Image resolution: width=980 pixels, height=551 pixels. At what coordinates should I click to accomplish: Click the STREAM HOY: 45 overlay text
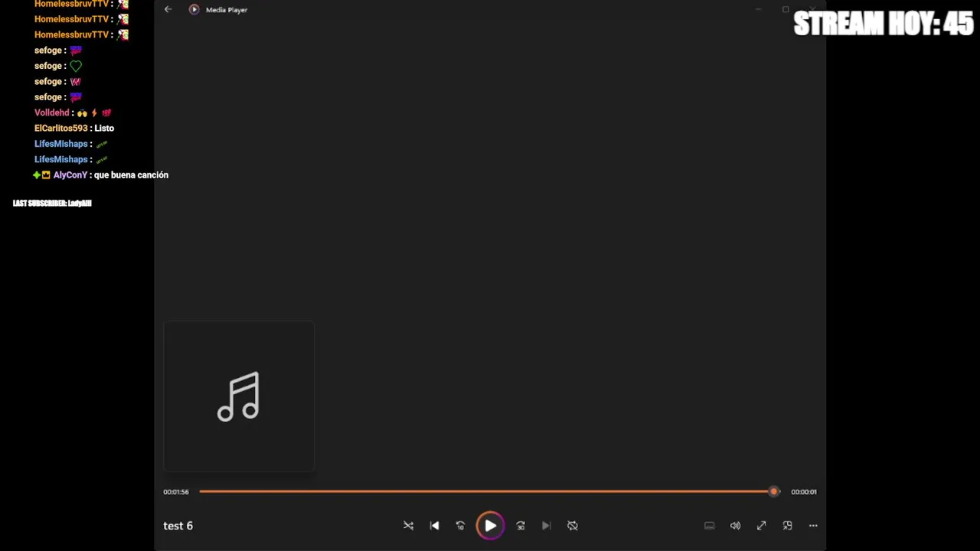click(884, 24)
